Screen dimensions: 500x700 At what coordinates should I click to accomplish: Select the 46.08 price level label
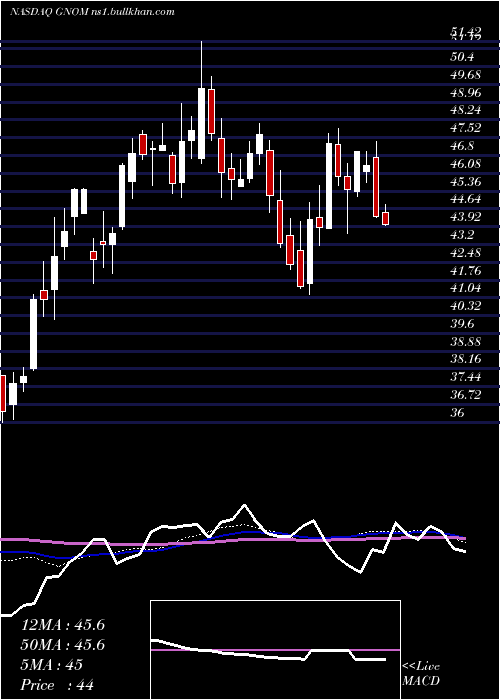(466, 163)
